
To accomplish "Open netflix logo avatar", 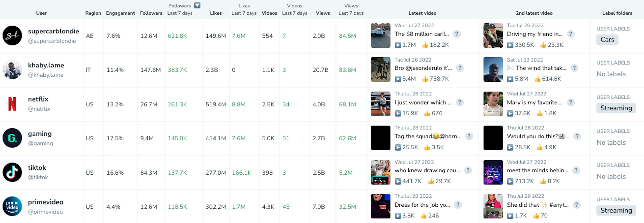I will 12,104.
